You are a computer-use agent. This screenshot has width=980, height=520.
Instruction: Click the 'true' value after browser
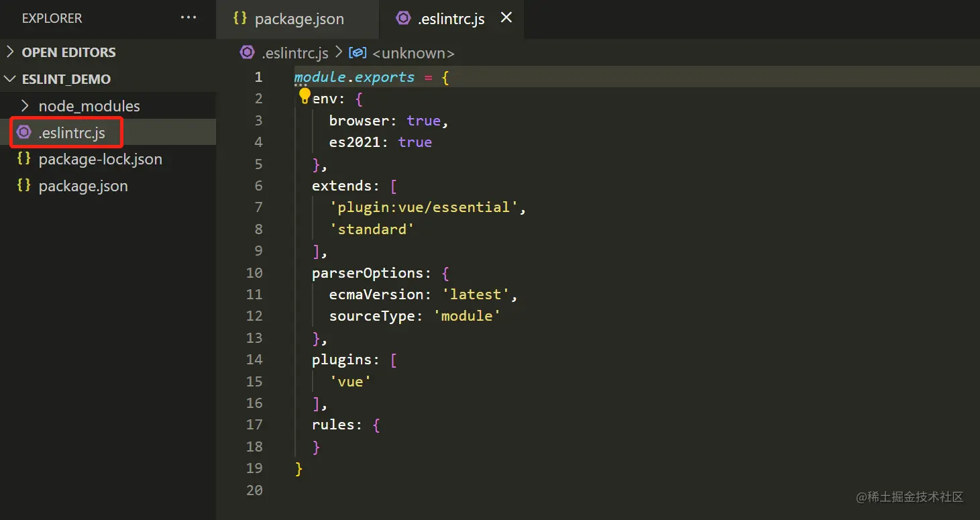click(424, 121)
